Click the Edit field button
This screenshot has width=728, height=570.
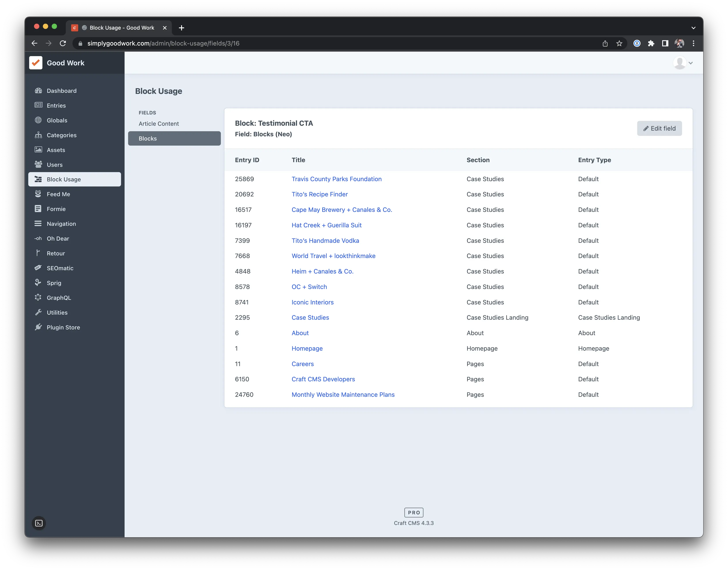(659, 129)
